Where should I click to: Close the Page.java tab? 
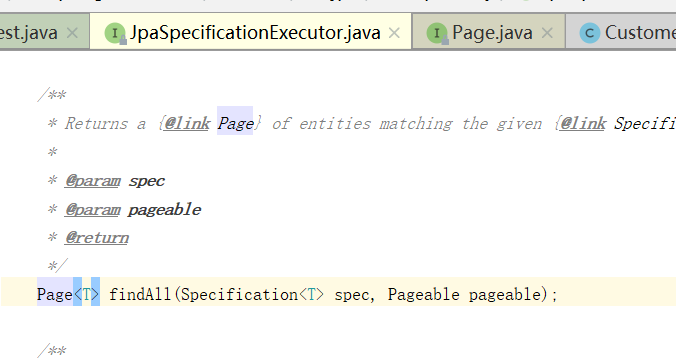click(x=547, y=33)
